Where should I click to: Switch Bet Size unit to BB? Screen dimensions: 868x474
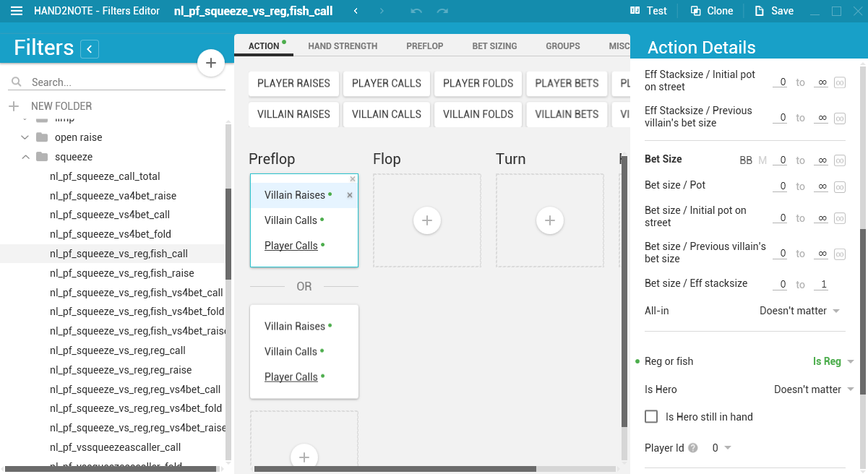746,160
